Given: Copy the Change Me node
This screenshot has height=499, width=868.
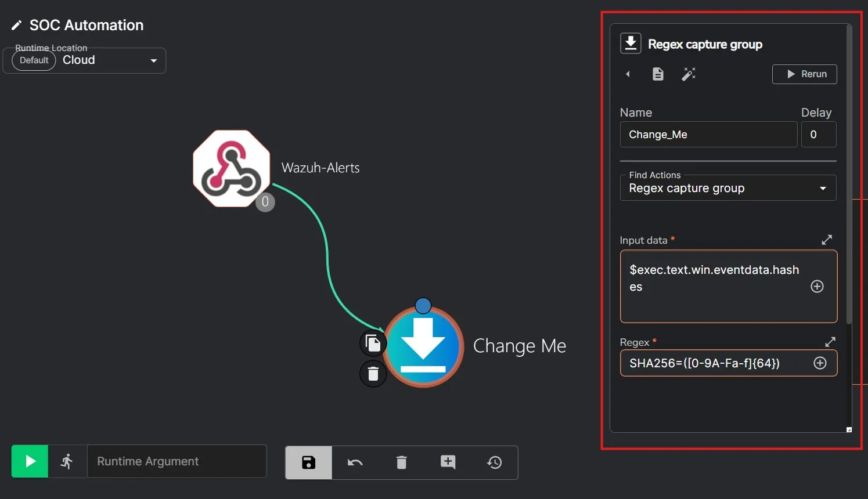Looking at the screenshot, I should (373, 343).
